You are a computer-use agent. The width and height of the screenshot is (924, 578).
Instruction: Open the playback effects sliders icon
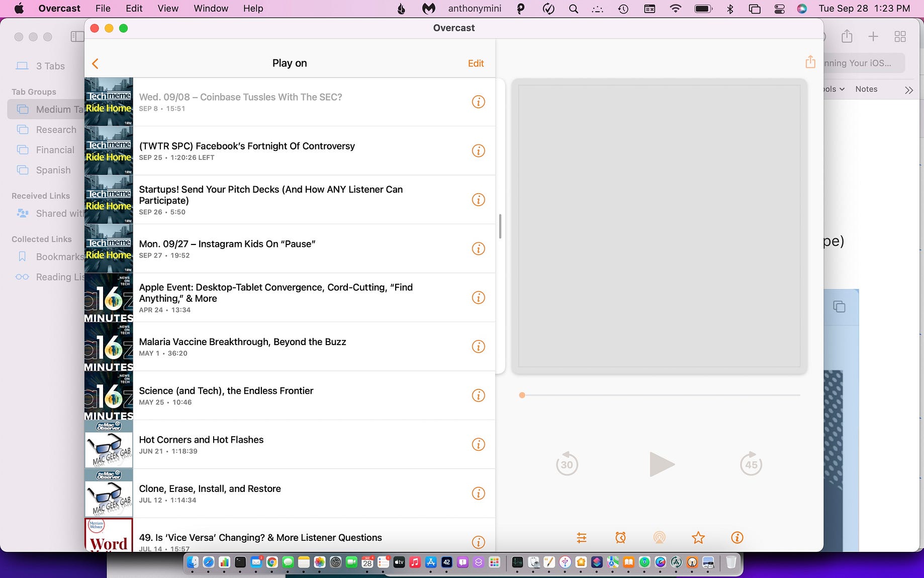tap(582, 538)
